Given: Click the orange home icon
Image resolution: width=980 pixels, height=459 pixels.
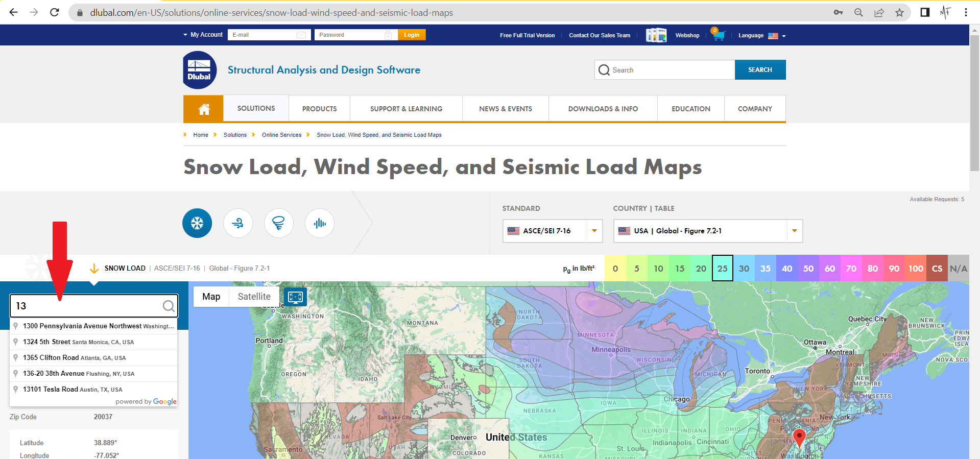Looking at the screenshot, I should [204, 109].
